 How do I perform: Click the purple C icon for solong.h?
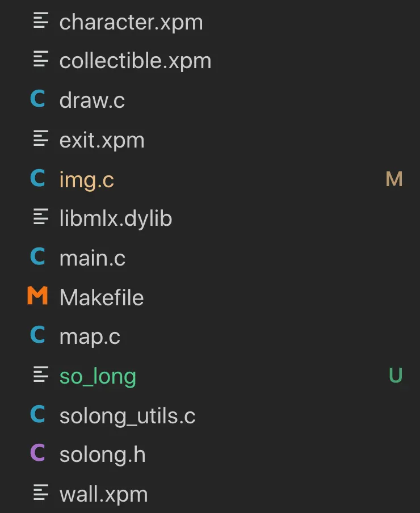click(x=37, y=454)
